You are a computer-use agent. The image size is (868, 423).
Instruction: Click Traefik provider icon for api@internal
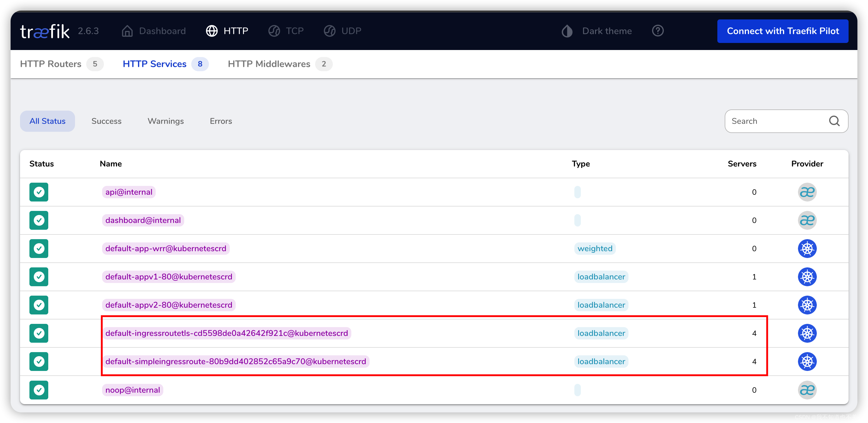pyautogui.click(x=807, y=192)
